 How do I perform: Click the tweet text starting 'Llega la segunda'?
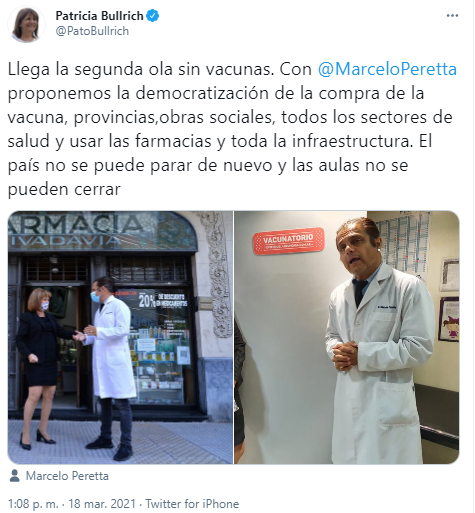[x=232, y=129]
